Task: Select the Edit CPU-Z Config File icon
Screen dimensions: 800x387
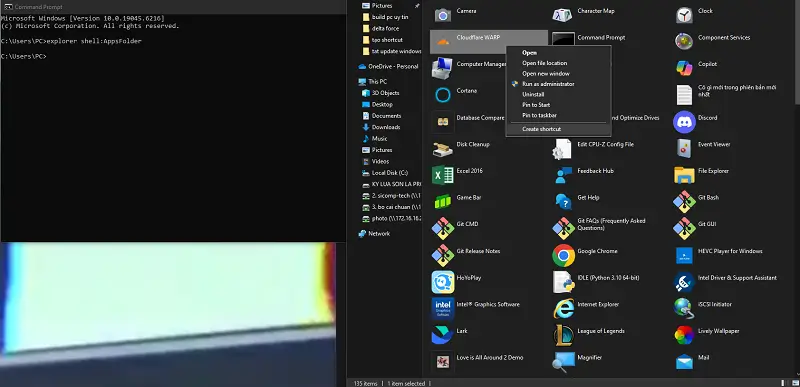Action: [x=563, y=148]
